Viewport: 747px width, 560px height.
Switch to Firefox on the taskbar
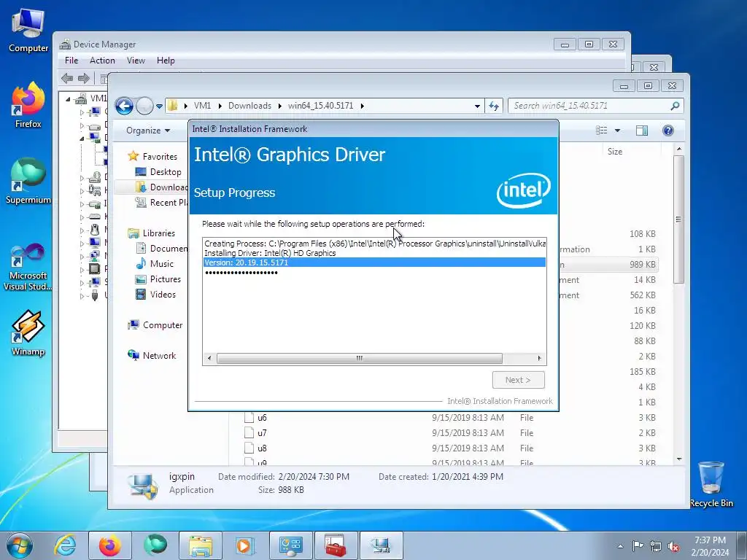(x=110, y=545)
